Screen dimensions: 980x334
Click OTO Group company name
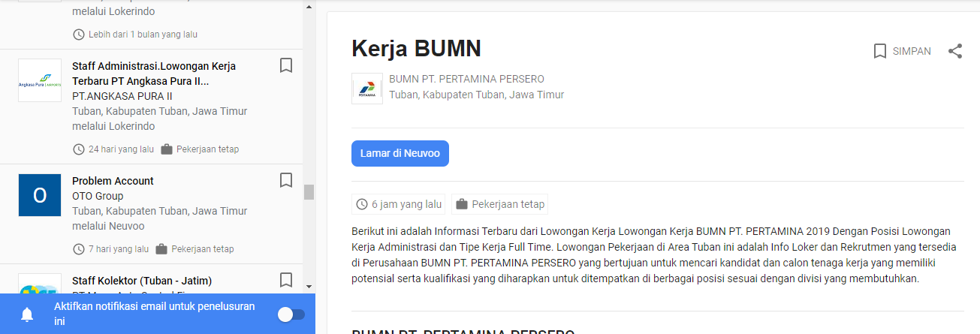point(98,196)
